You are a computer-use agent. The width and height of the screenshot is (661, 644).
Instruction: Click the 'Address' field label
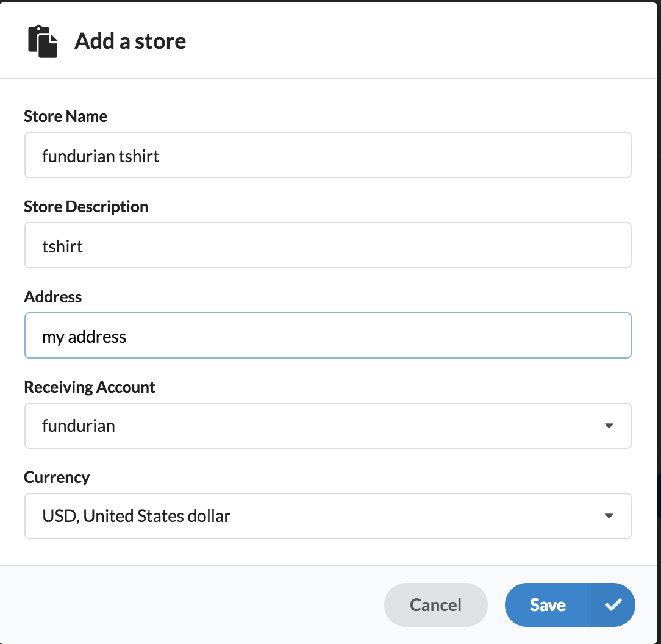[x=53, y=297]
